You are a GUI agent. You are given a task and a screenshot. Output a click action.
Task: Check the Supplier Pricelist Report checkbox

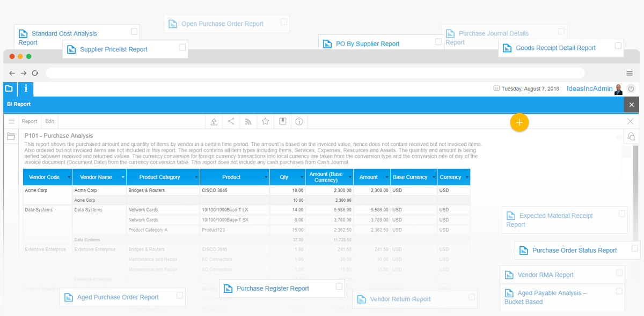pos(182,48)
